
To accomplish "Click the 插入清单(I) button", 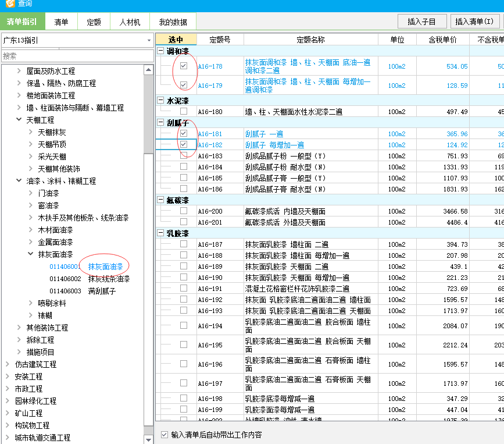I will coord(474,22).
